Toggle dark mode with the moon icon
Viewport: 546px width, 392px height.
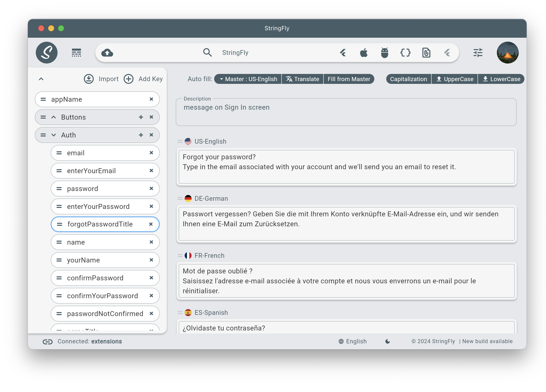pos(388,341)
